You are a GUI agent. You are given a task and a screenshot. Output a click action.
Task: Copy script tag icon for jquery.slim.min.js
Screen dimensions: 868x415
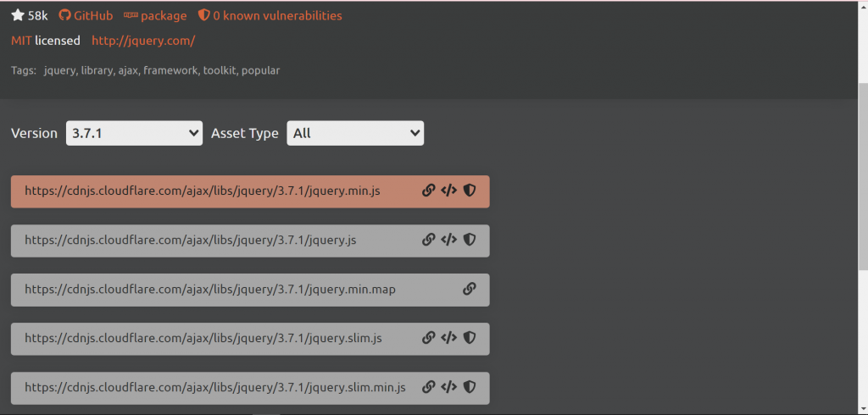point(448,387)
